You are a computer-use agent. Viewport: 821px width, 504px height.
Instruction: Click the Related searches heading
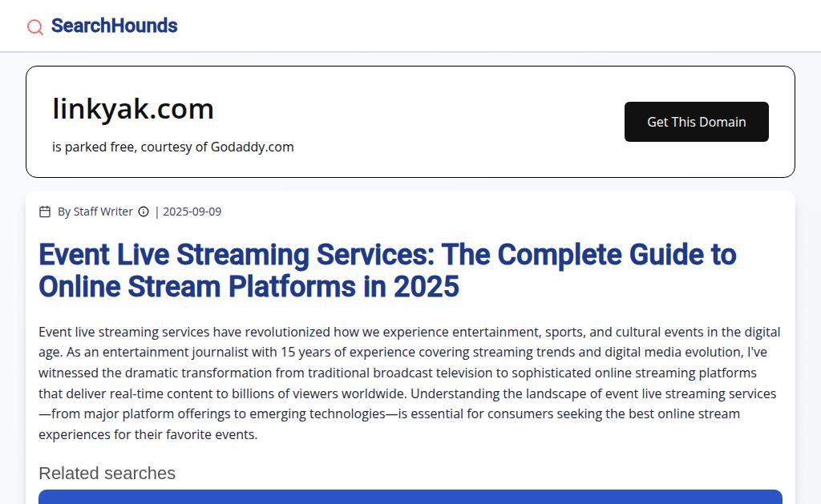[107, 473]
